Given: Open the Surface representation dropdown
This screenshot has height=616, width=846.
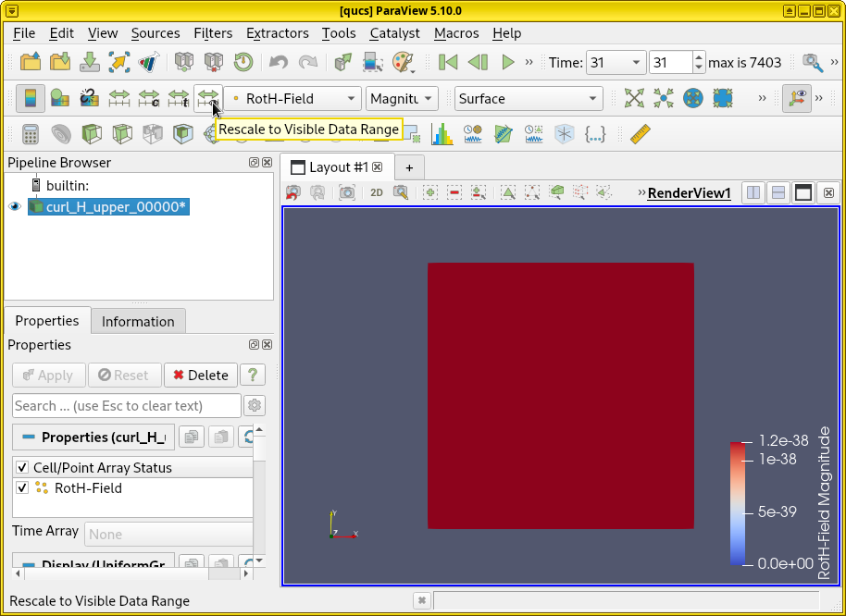Looking at the screenshot, I should 529,99.
